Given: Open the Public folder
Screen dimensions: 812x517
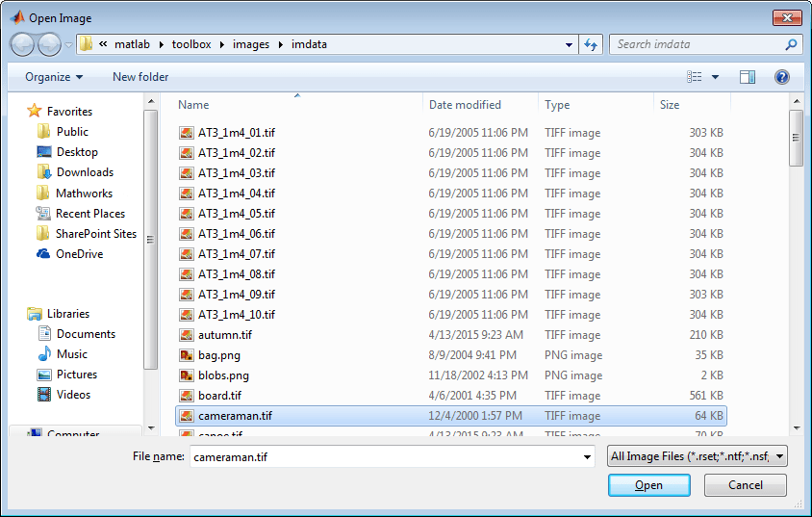Looking at the screenshot, I should [x=63, y=132].
